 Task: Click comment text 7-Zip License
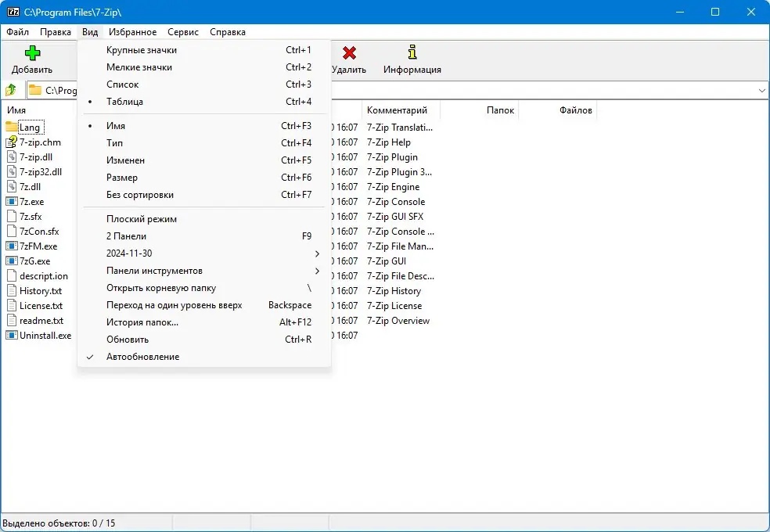tap(394, 306)
